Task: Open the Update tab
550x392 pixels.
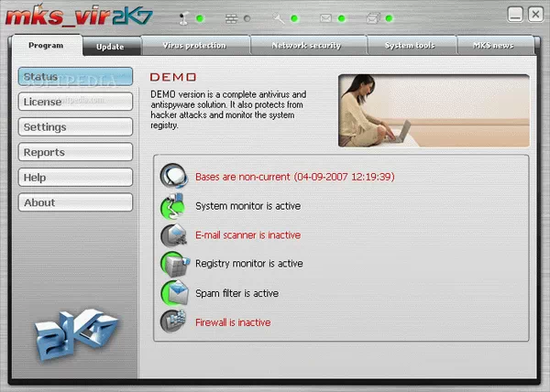Action: click(x=110, y=47)
